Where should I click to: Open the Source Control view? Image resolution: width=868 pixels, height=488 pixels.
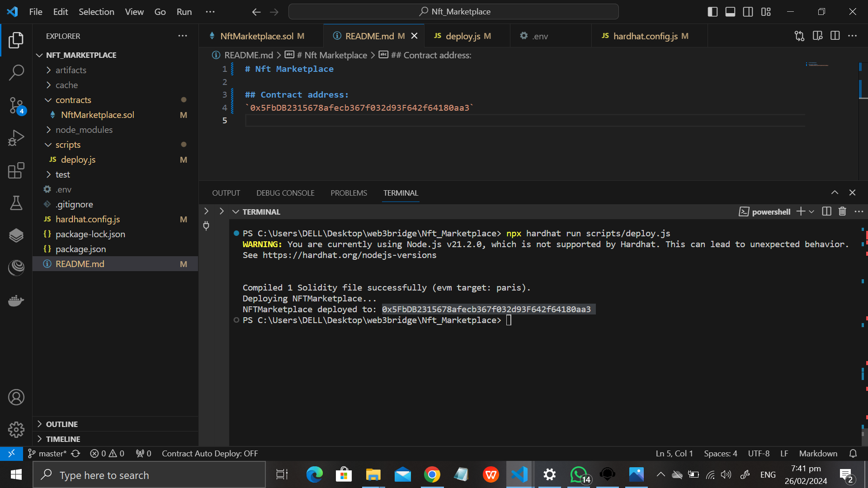16,105
